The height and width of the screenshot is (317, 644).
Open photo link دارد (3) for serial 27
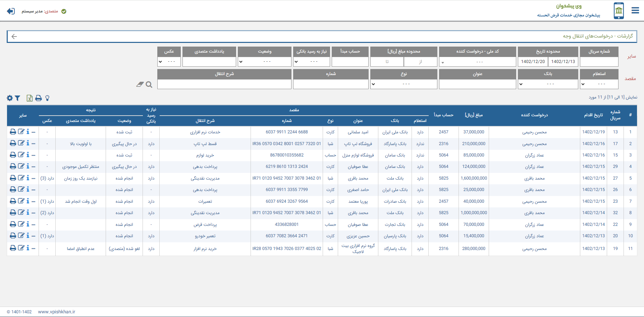[47, 178]
